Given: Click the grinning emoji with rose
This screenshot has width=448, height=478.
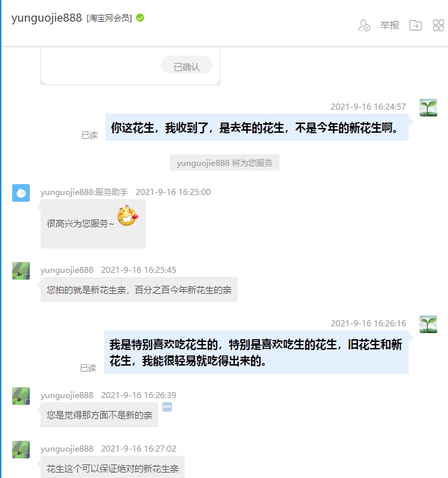Looking at the screenshot, I should [128, 215].
